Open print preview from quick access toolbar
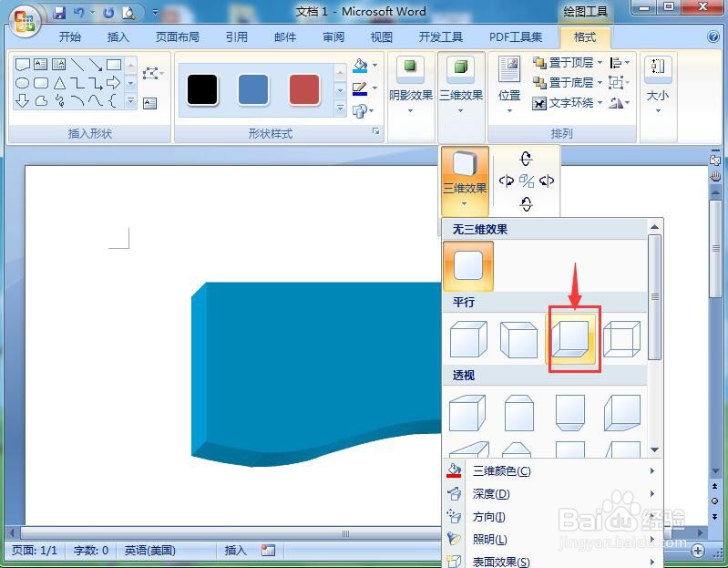728x568 pixels. coord(128,13)
